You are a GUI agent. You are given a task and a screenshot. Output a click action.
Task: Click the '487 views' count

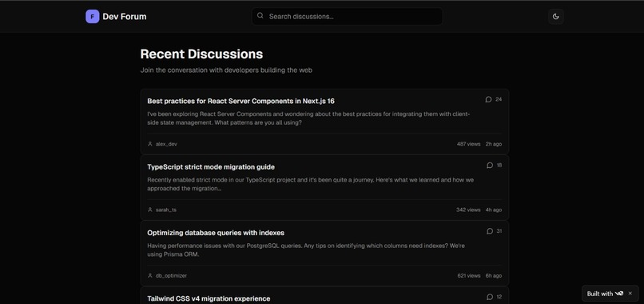[x=469, y=144]
